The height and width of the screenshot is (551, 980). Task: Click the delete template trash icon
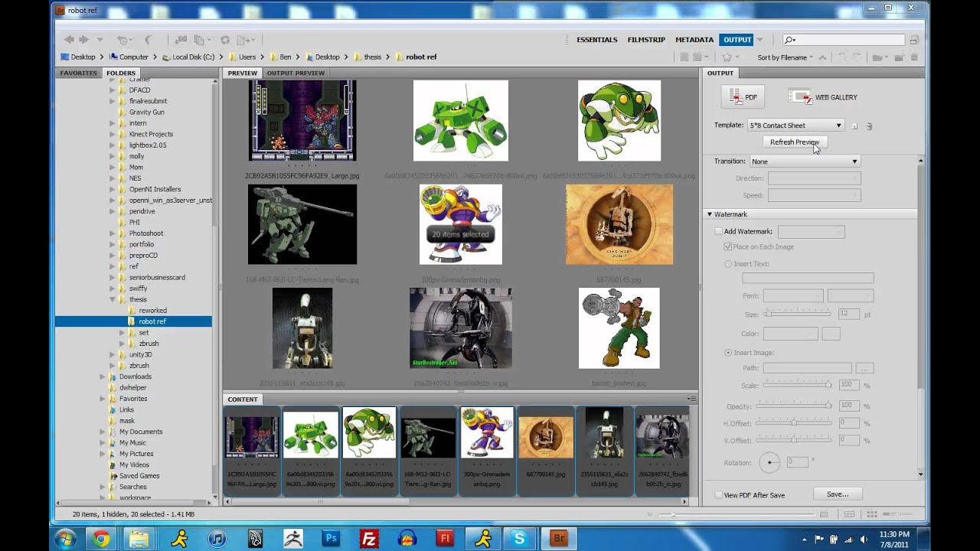pos(869,126)
